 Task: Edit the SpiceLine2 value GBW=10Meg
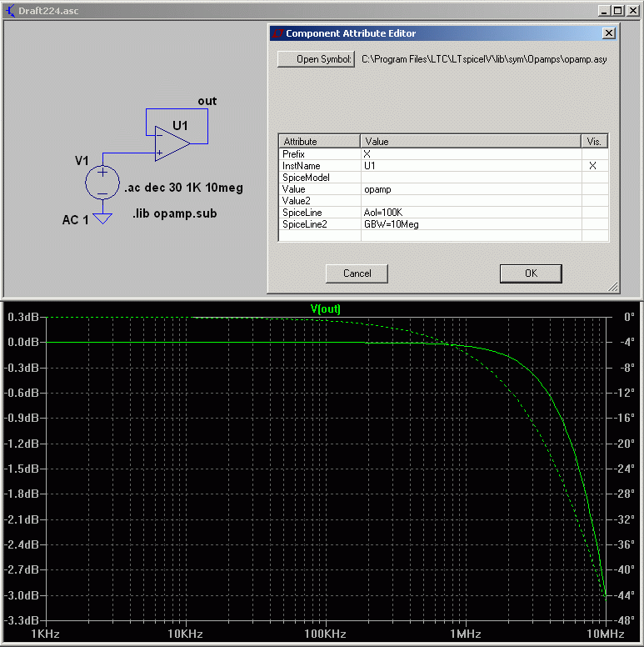coord(472,224)
